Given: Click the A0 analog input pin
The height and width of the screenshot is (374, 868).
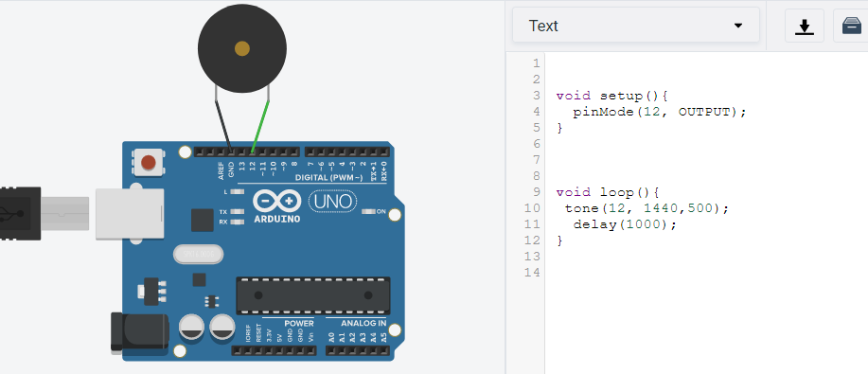Looking at the screenshot, I should [331, 350].
